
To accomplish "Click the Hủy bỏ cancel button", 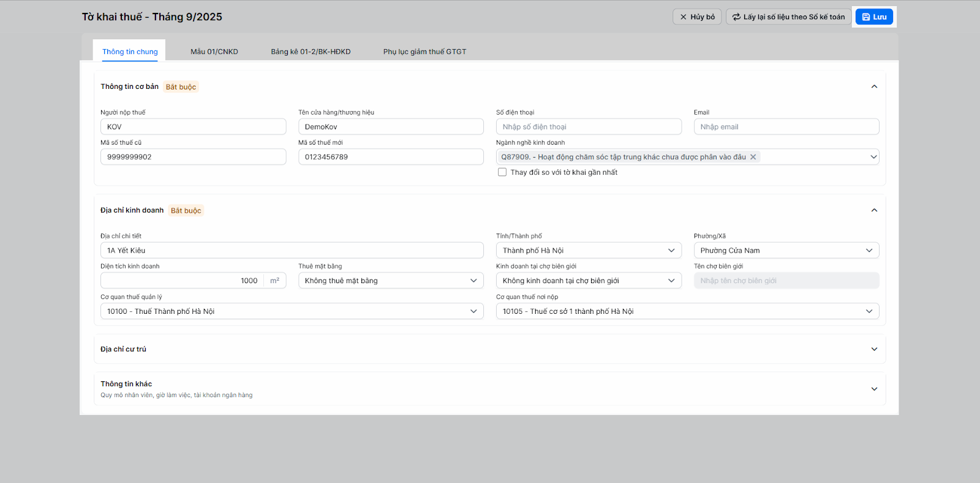I will 697,17.
